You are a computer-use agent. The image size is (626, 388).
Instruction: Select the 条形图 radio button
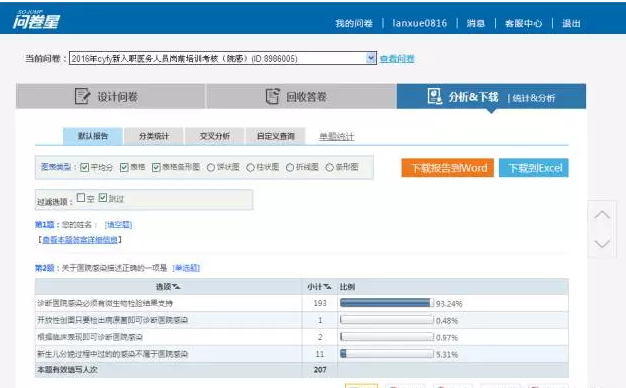(329, 168)
